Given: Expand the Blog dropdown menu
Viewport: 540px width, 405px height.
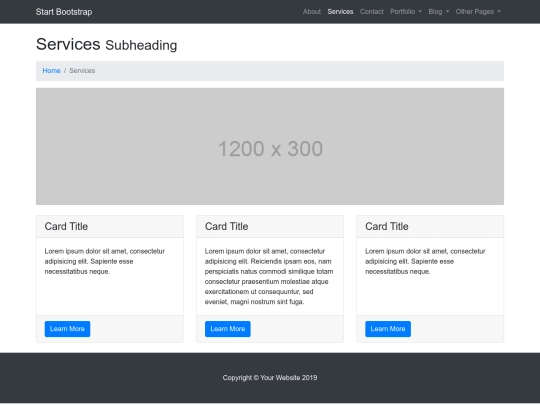Looking at the screenshot, I should (x=438, y=12).
